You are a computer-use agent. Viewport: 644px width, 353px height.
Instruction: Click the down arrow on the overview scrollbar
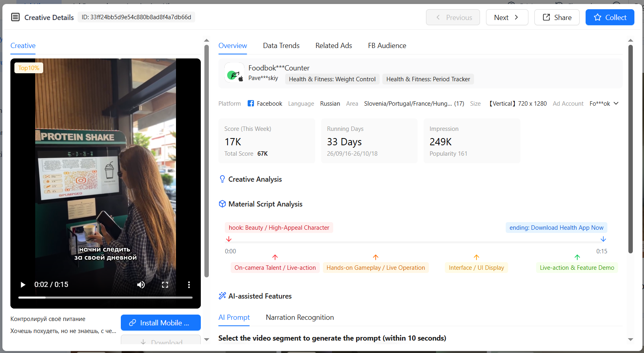(630, 339)
